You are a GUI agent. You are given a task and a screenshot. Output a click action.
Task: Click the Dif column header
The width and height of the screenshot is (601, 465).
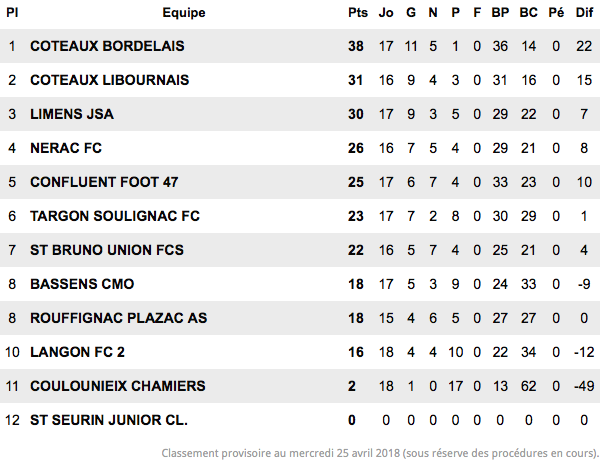pos(585,13)
